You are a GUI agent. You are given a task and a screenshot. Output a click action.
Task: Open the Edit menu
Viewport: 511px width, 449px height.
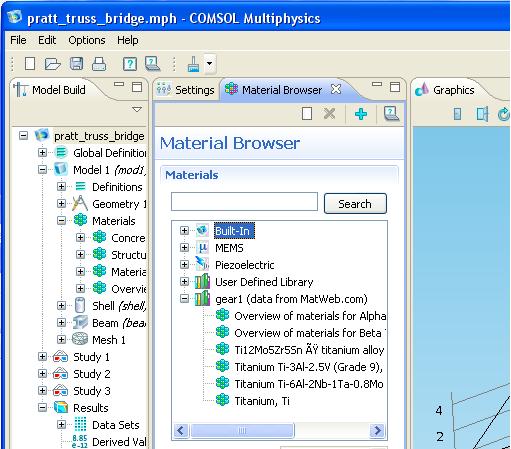47,40
